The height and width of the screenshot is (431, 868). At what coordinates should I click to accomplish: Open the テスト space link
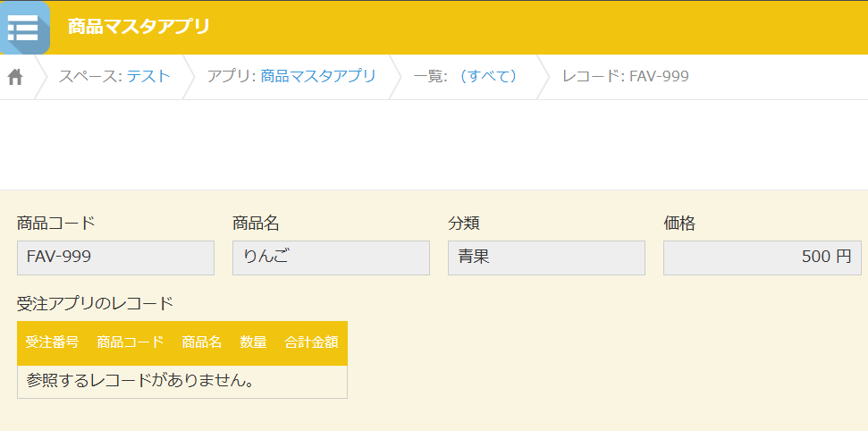[x=148, y=76]
